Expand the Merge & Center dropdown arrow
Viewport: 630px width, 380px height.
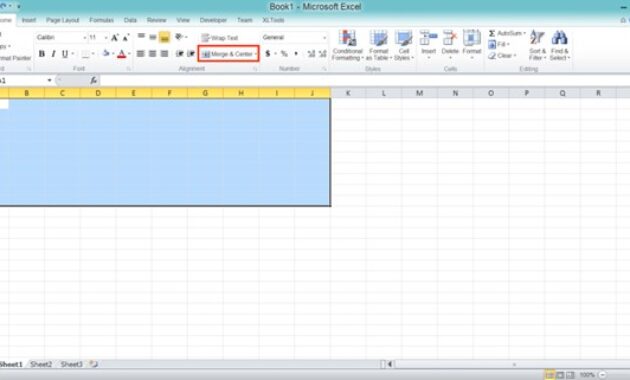[256, 54]
